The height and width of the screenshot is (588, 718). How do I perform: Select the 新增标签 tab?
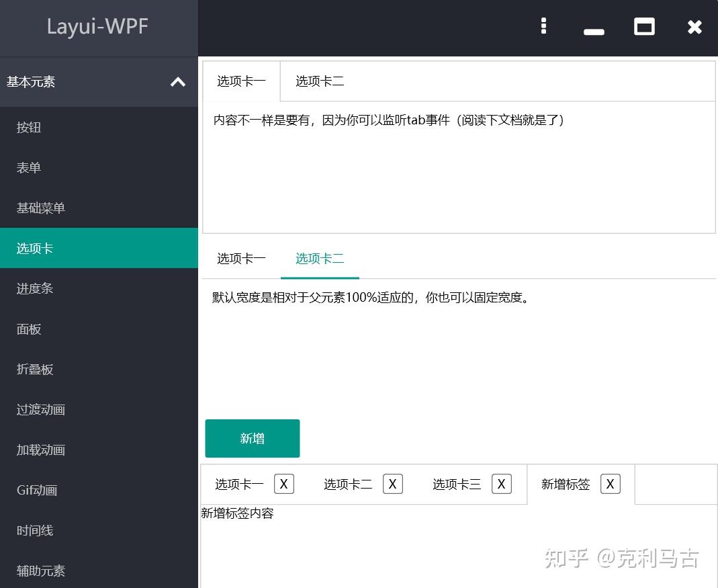click(565, 483)
